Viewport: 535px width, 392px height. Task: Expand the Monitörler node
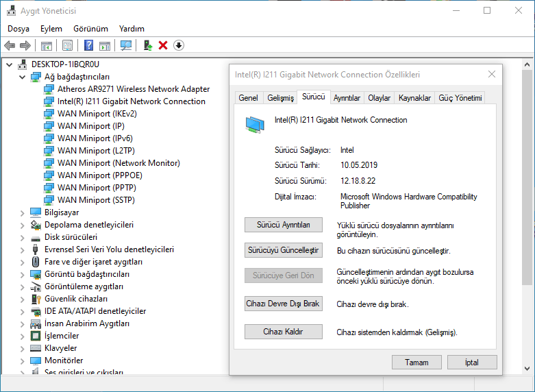coord(23,361)
